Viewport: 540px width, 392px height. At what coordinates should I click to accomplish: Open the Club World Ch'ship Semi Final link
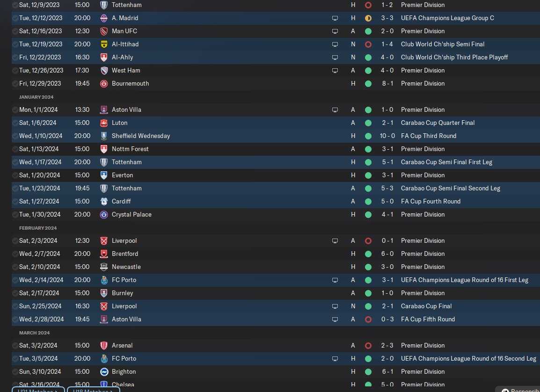pyautogui.click(x=442, y=44)
